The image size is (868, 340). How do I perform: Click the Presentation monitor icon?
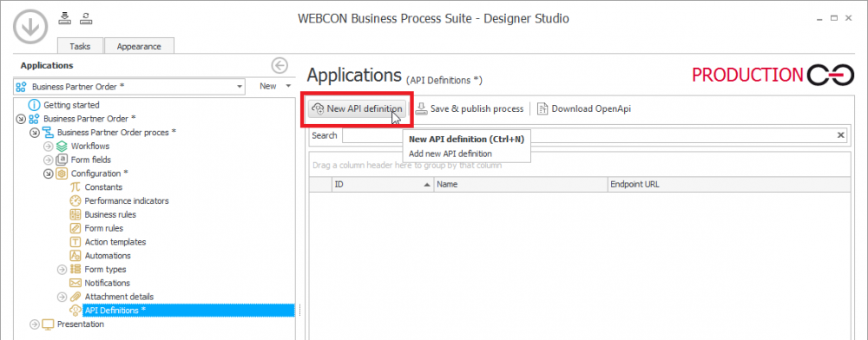pos(49,324)
